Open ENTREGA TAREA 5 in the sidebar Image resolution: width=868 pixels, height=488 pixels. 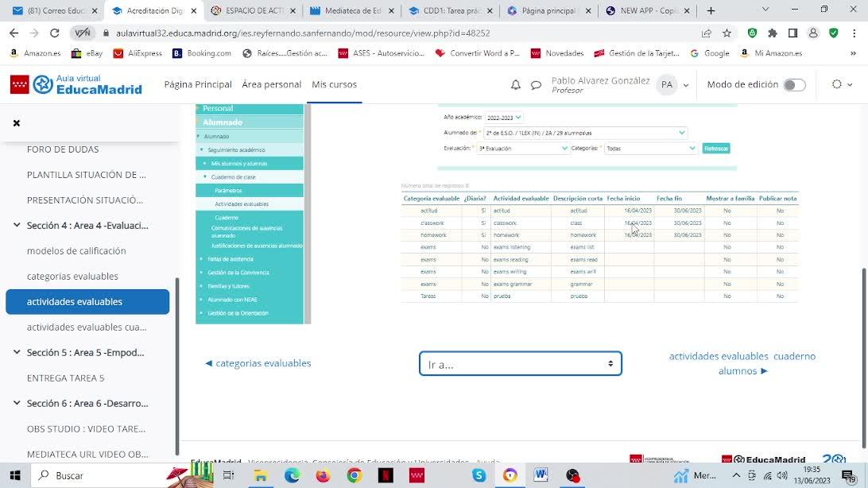65,378
